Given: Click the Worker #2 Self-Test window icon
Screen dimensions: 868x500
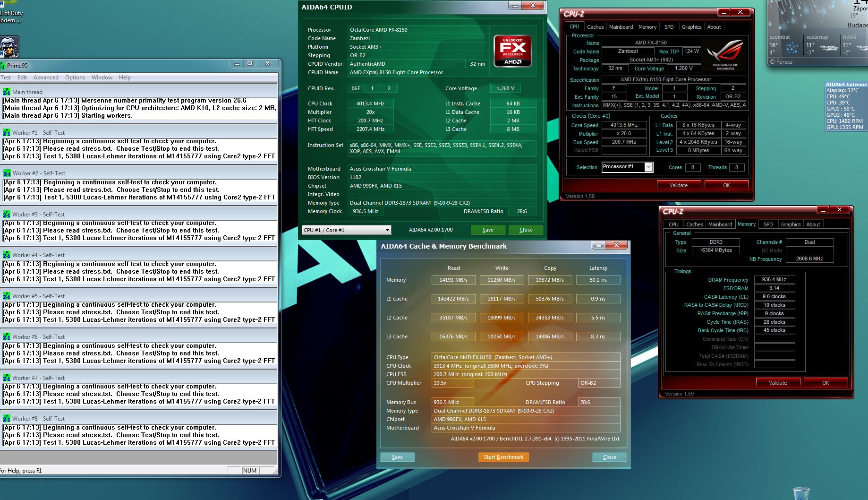Looking at the screenshot, I should tap(7, 173).
